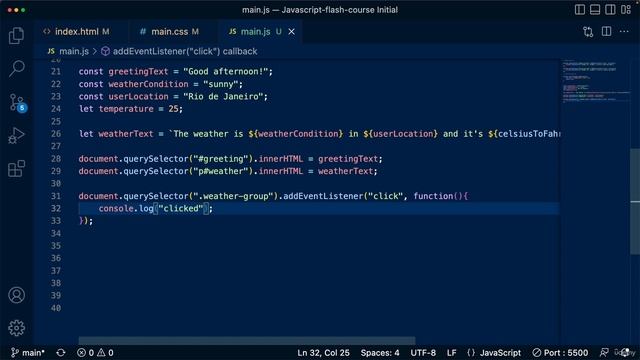
Task: Open the editor More Actions ellipsis
Action: click(624, 31)
